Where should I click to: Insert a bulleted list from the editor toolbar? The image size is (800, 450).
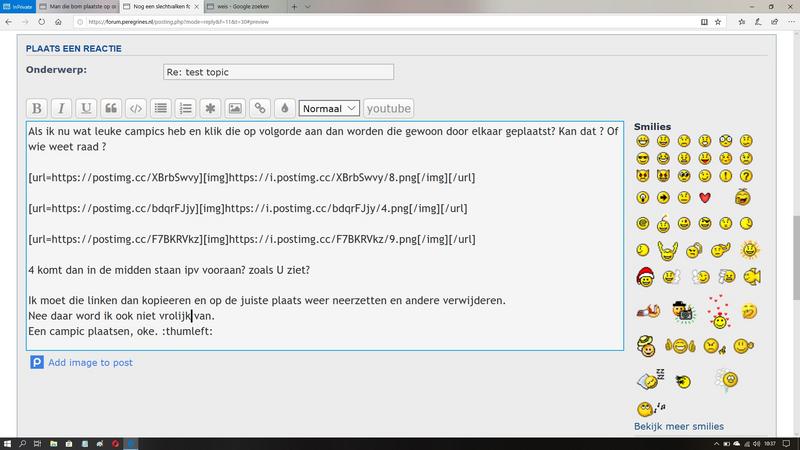[x=161, y=108]
